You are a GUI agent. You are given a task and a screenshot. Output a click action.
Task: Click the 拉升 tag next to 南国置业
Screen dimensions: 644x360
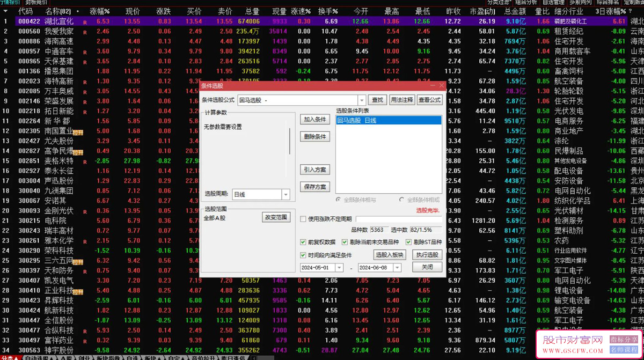click(x=78, y=132)
